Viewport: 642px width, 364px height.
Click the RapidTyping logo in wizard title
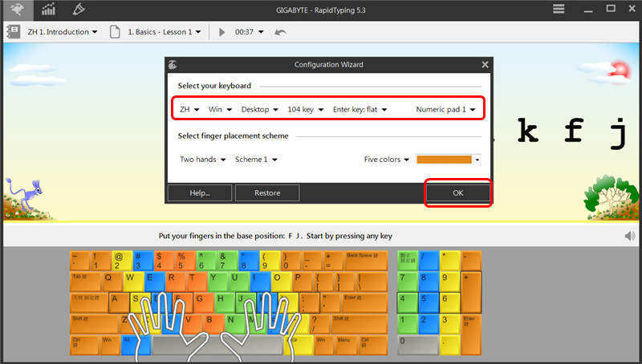click(x=173, y=65)
